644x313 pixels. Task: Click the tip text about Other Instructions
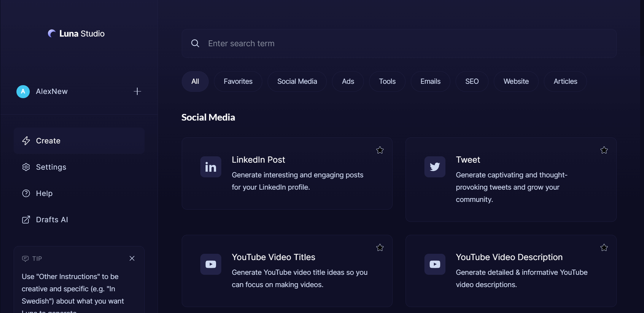point(73,293)
